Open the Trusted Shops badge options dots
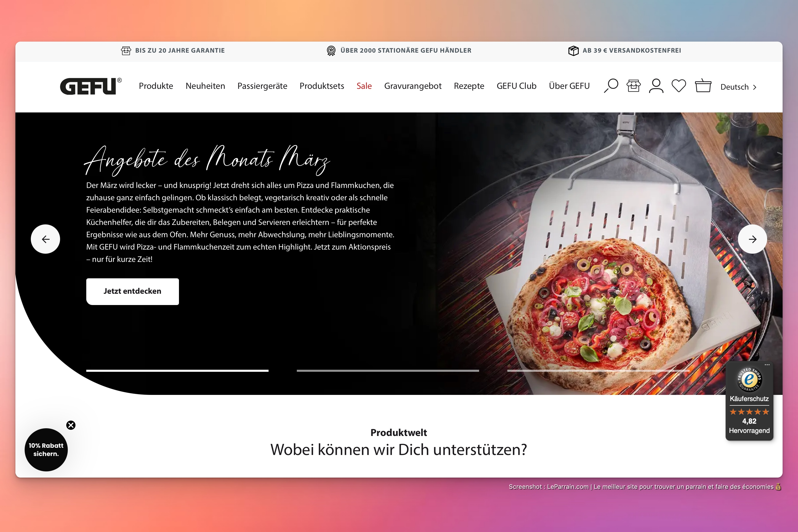The image size is (798, 532). coord(767,365)
